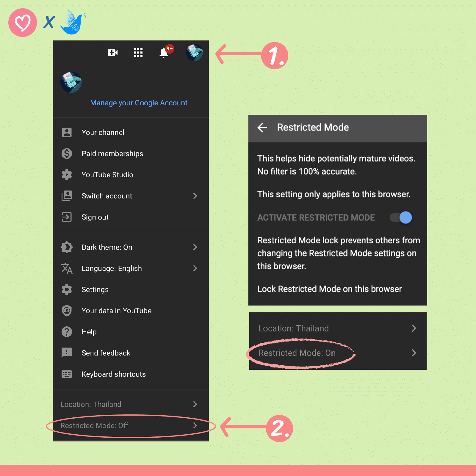
Task: Click the Dark theme icon
Action: tap(67, 247)
